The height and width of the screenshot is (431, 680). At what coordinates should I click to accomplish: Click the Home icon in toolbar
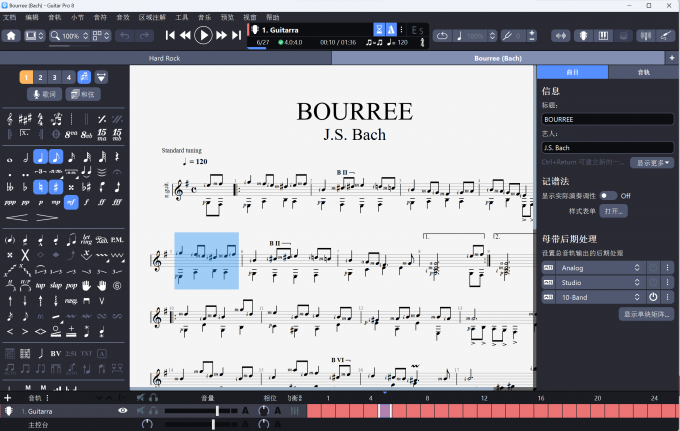(11, 36)
